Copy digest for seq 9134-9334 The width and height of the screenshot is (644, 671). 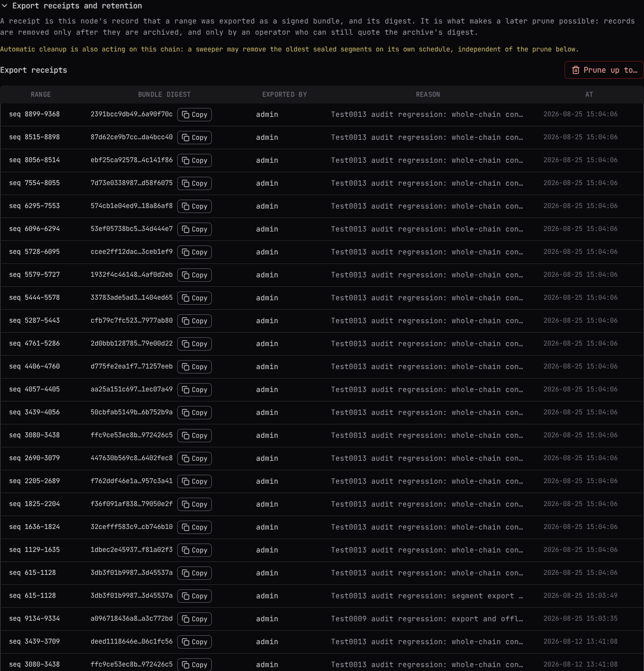pyautogui.click(x=195, y=619)
